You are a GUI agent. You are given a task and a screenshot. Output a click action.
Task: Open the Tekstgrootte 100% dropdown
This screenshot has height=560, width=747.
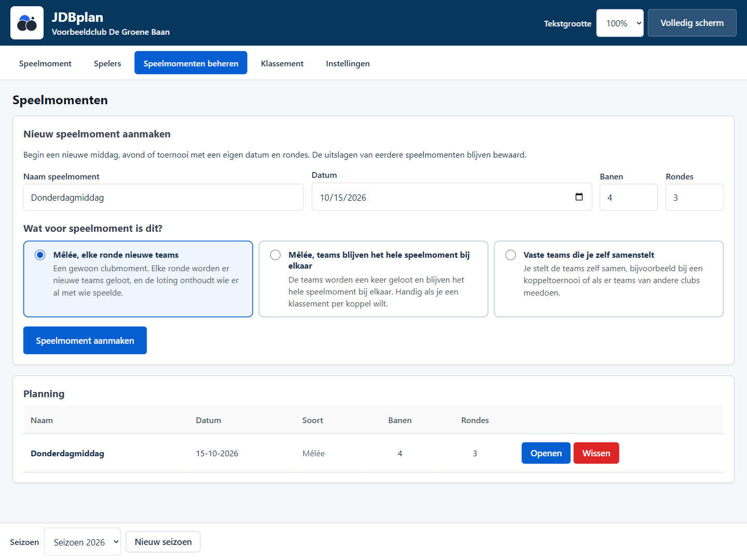(620, 23)
